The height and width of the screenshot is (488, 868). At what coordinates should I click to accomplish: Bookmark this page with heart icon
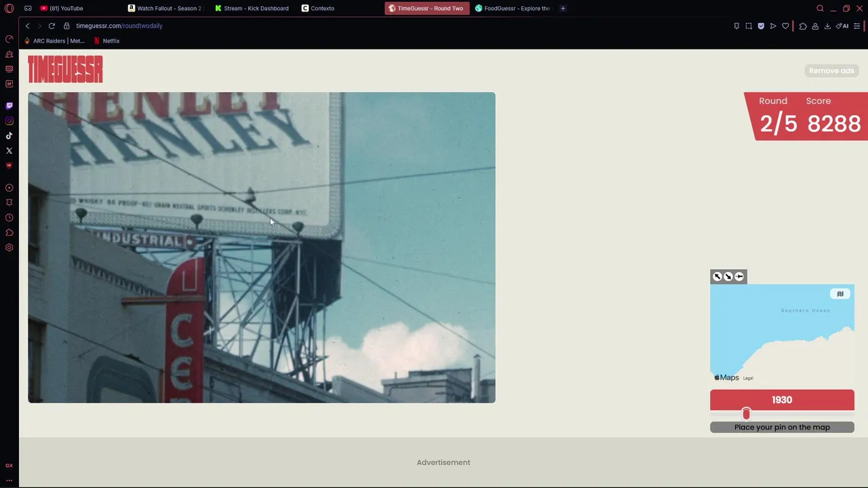785,26
